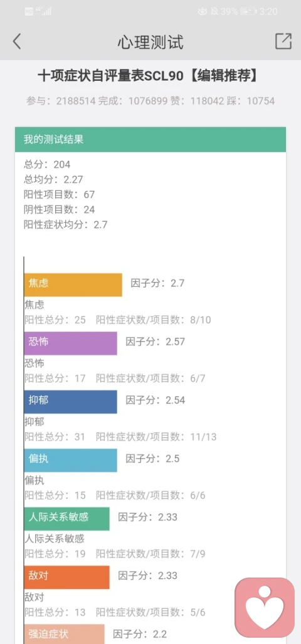Select the green 人际关系敏感 bar
This screenshot has width=301, height=644.
coord(66,519)
